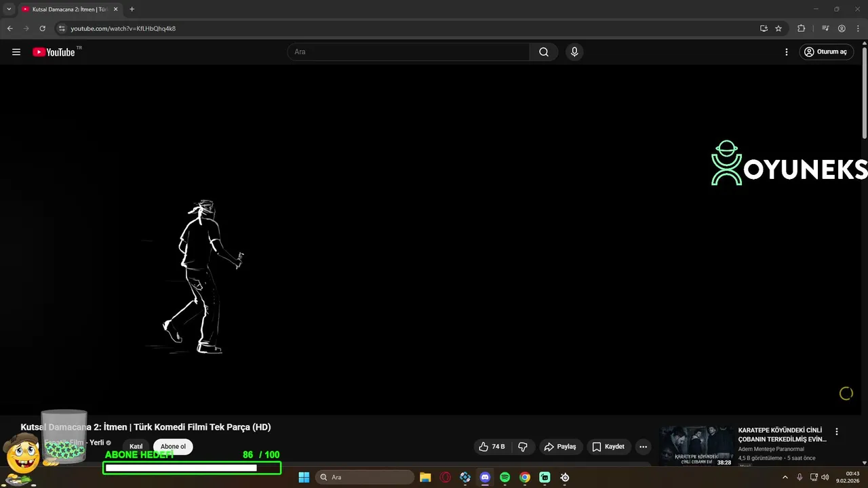The width and height of the screenshot is (868, 488).
Task: Focus the YouTube Ara search field
Action: [x=408, y=52]
